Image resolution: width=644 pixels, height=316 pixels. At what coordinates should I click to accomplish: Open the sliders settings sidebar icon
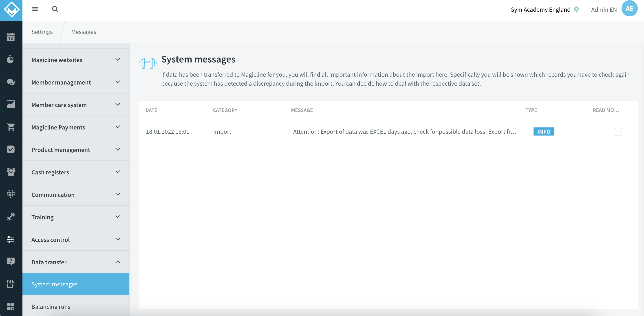pyautogui.click(x=11, y=239)
